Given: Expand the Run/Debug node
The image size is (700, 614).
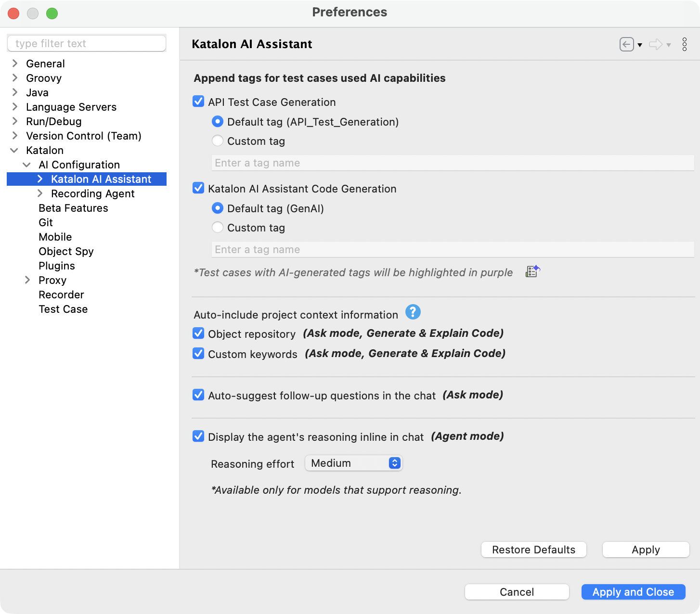Looking at the screenshot, I should pyautogui.click(x=15, y=121).
